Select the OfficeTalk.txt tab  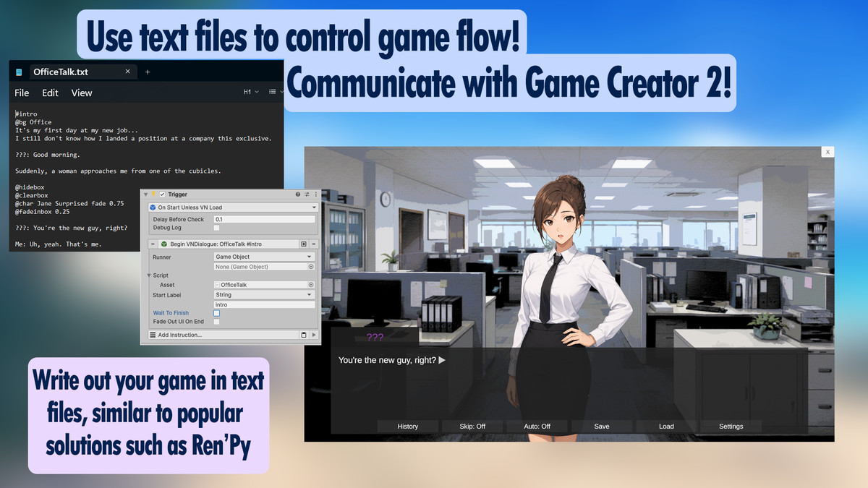click(x=82, y=72)
